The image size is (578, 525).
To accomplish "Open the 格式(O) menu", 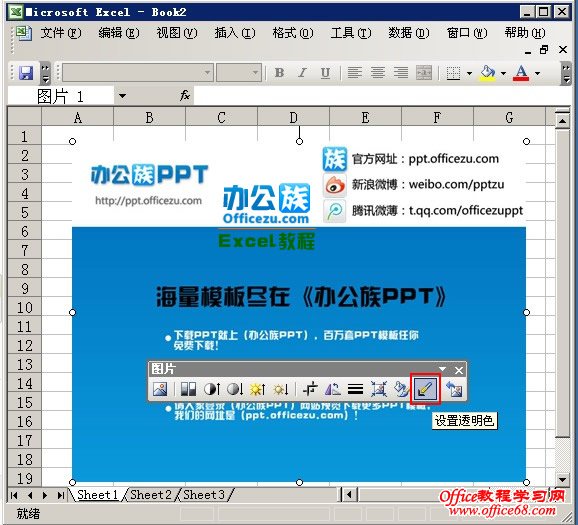I will point(293,33).
